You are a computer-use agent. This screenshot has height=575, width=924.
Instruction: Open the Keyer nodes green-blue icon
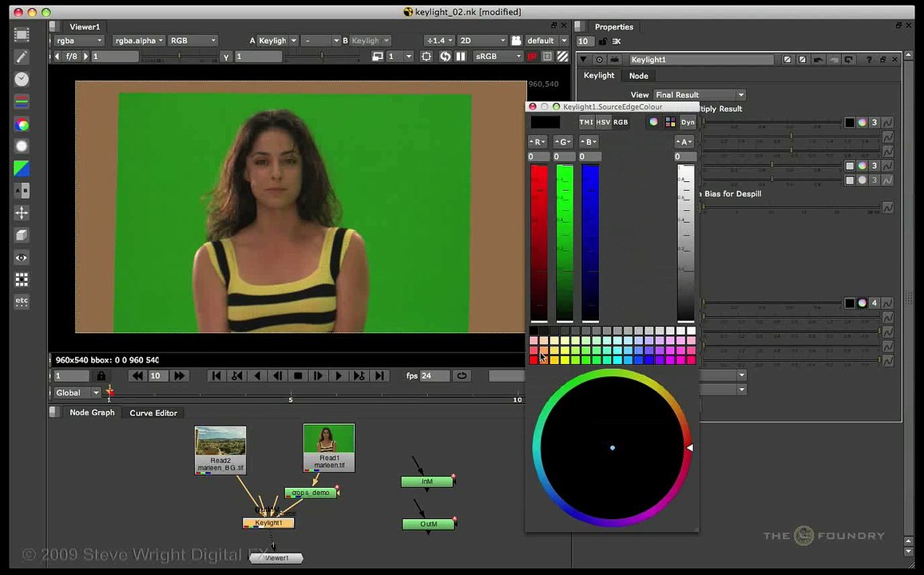coord(22,169)
